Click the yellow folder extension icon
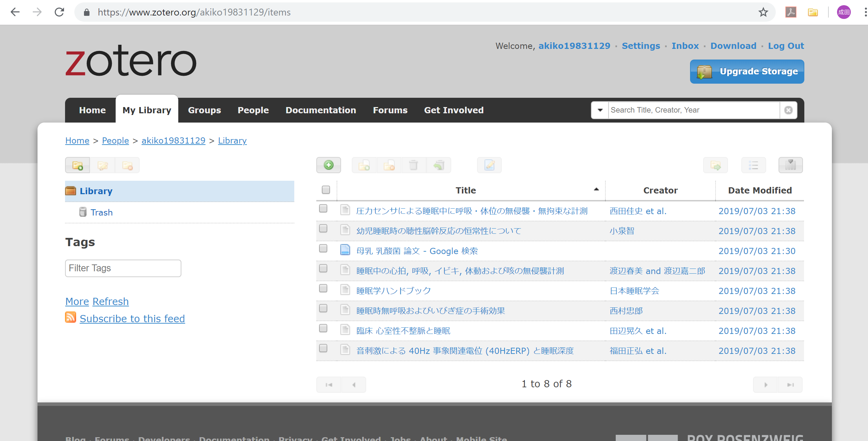 pos(813,12)
